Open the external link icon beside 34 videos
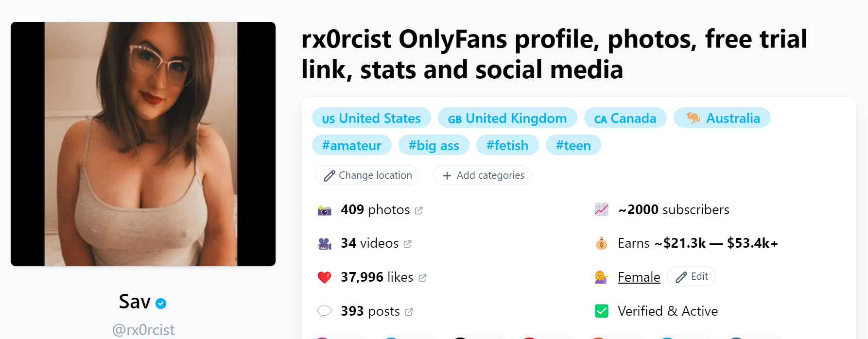Screen dimensions: 868x339 [x=407, y=244]
